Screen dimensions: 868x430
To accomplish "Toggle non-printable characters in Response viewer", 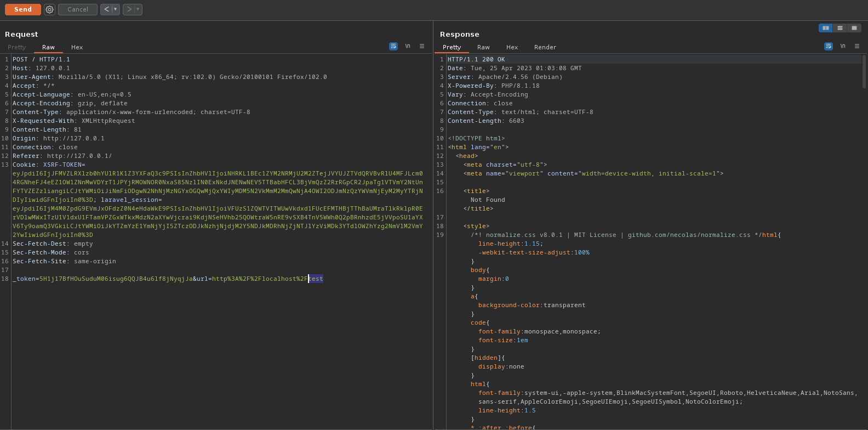I will tap(843, 46).
